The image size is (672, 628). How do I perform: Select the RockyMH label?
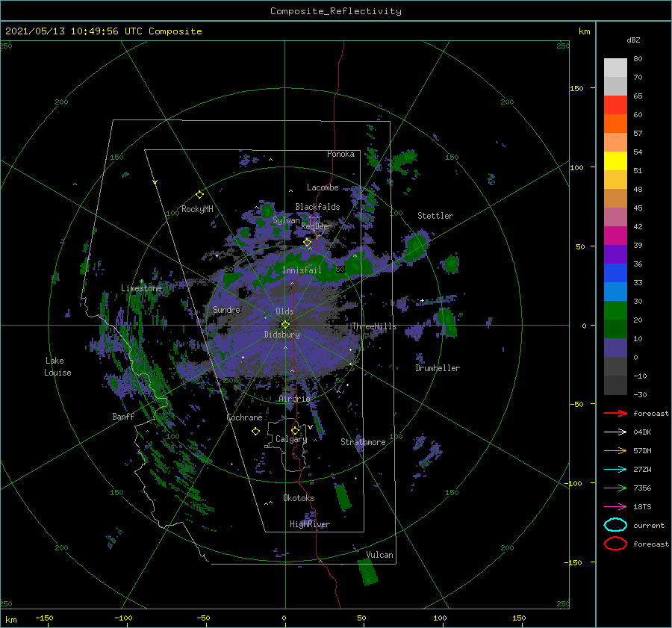coord(197,209)
